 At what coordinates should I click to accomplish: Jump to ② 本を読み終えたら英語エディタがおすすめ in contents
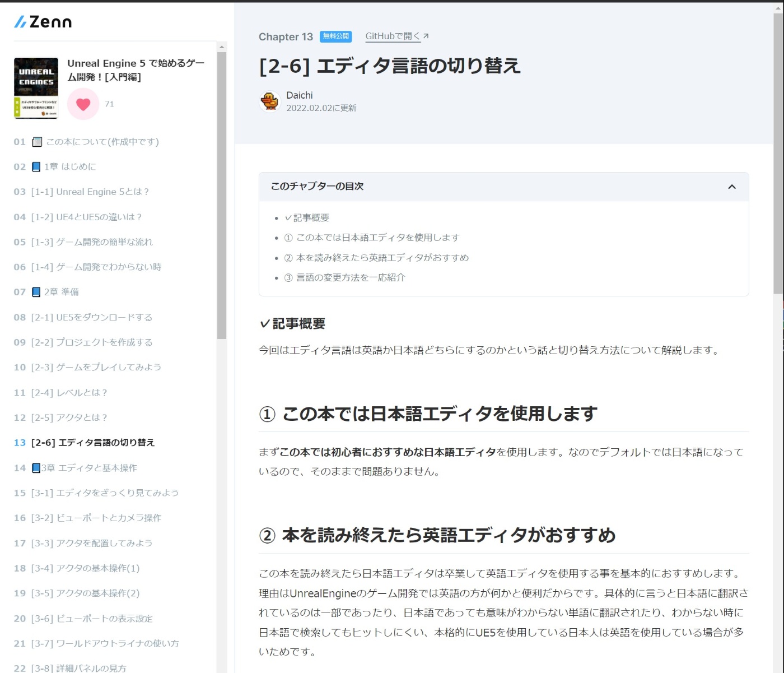click(x=376, y=258)
